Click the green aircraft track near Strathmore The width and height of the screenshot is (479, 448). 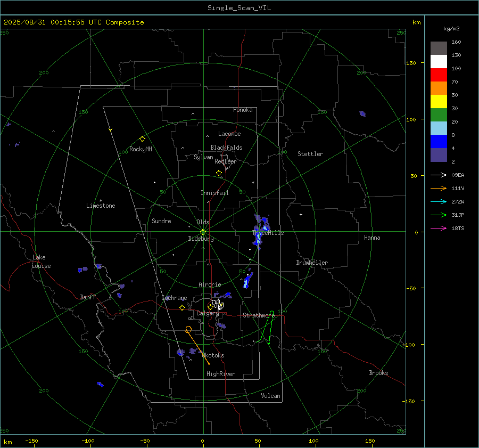[x=267, y=327]
